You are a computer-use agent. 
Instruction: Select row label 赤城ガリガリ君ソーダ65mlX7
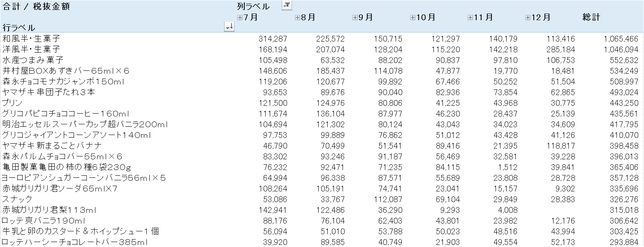(x=60, y=189)
